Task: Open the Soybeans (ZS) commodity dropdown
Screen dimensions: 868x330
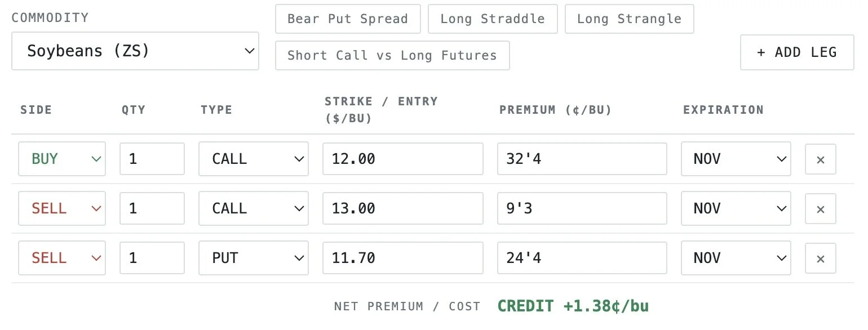Action: [x=135, y=51]
